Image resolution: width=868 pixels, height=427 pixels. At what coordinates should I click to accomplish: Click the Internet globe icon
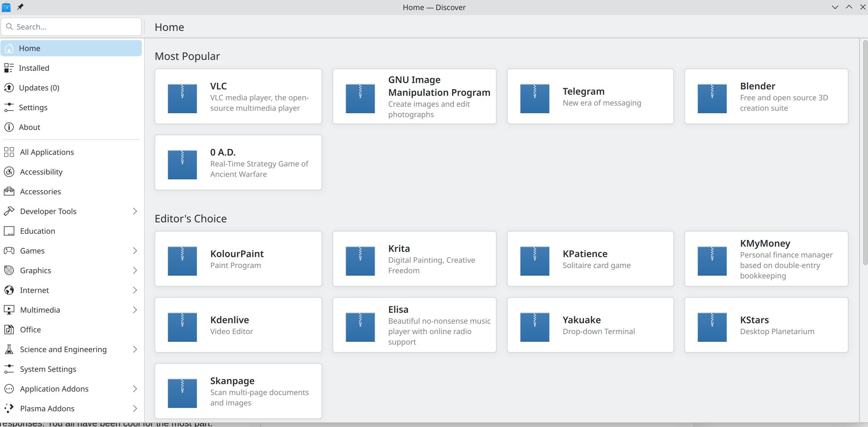[9, 290]
